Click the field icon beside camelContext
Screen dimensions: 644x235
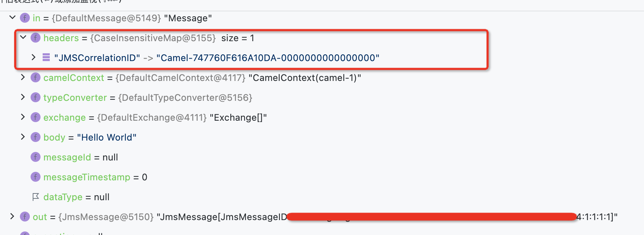tap(36, 77)
